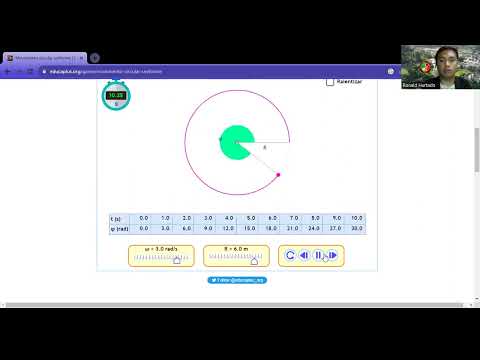
Task: Click the 'R = 6.0 m' label
Action: [x=236, y=249]
